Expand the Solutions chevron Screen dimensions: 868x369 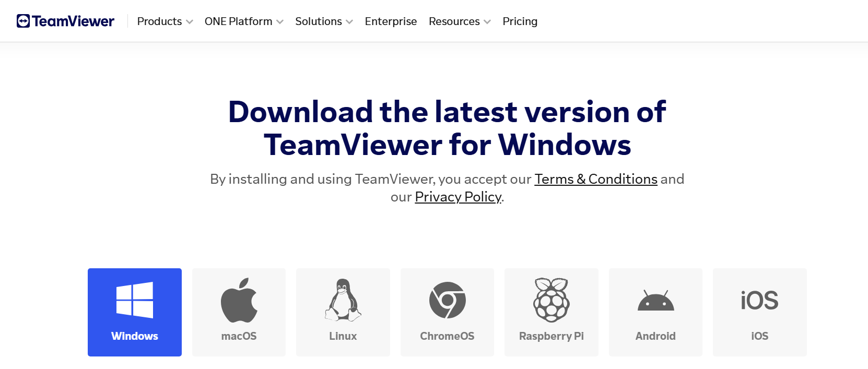[349, 22]
